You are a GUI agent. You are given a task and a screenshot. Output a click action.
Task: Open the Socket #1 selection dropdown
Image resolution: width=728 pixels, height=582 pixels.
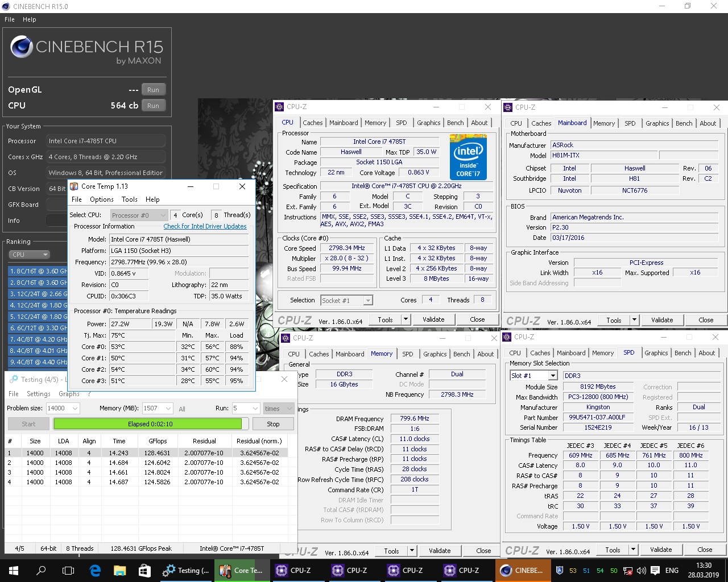pyautogui.click(x=346, y=300)
